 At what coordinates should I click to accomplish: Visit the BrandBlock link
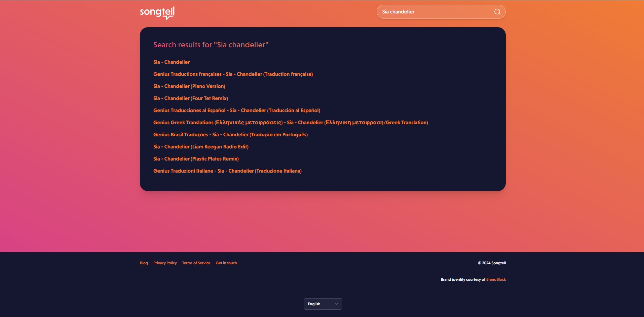[x=496, y=279]
